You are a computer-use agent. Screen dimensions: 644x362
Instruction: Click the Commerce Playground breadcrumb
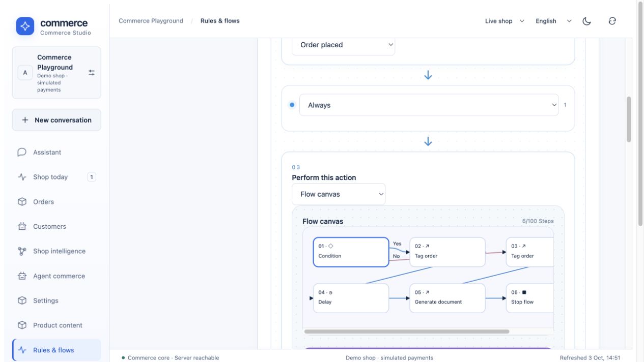[151, 21]
